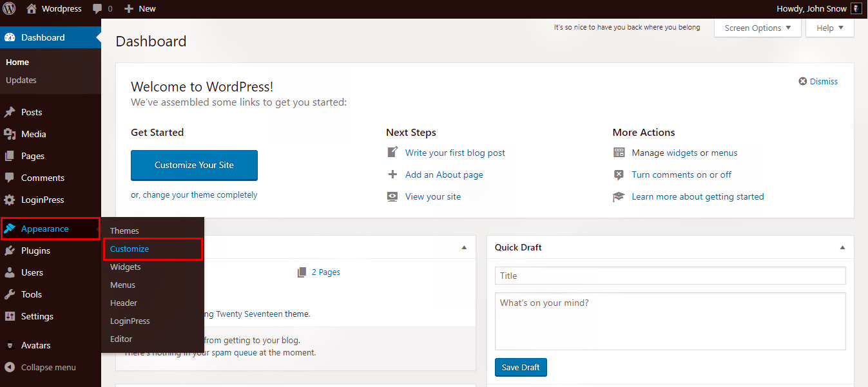Click the Users person icon
868x387 pixels.
10,272
